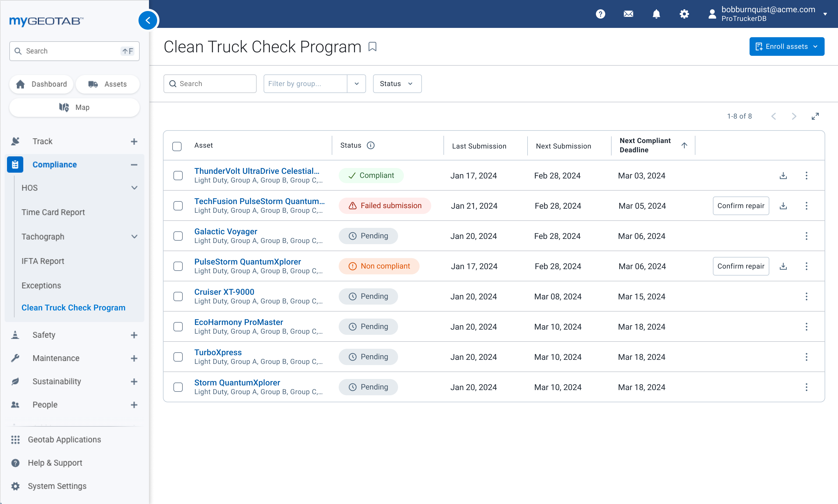Open the mail messages icon
The image size is (838, 504).
(628, 14)
